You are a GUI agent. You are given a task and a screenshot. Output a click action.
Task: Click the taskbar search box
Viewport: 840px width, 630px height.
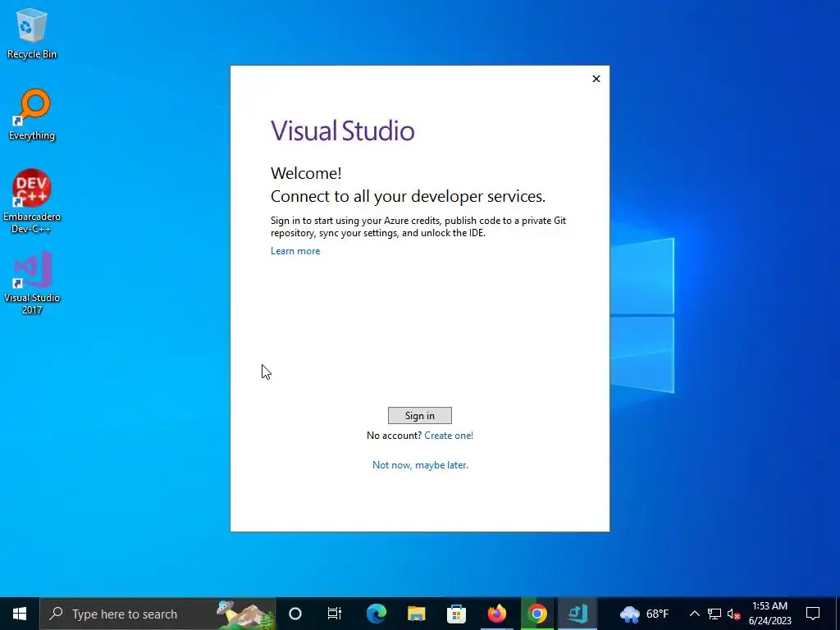click(x=157, y=614)
